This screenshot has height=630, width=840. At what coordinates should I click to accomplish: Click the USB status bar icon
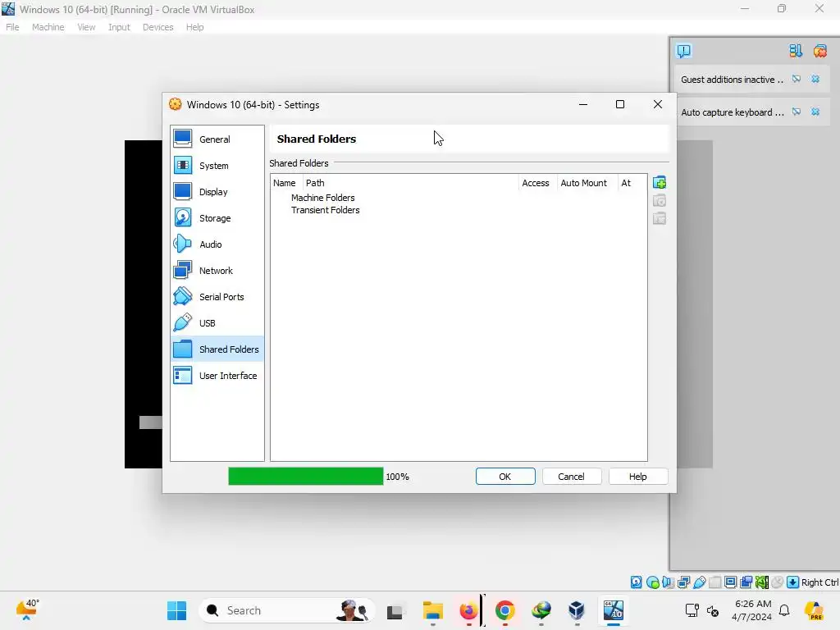click(699, 582)
